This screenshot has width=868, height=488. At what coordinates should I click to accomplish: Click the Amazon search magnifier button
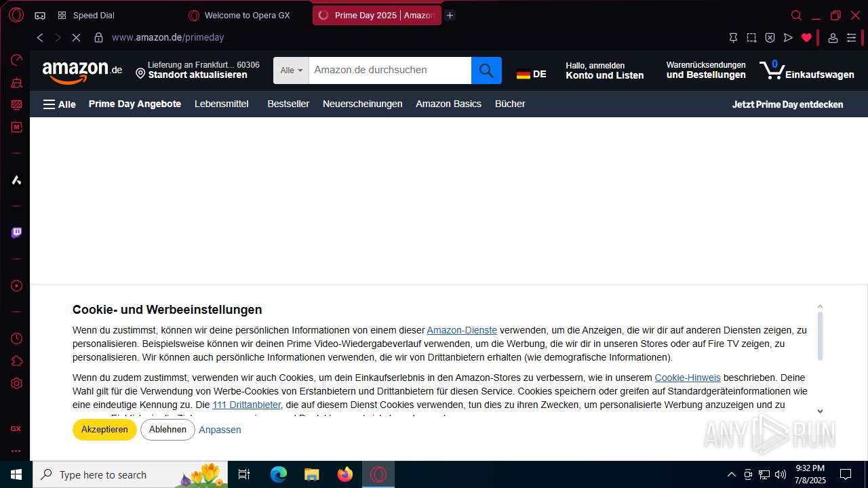tap(486, 70)
